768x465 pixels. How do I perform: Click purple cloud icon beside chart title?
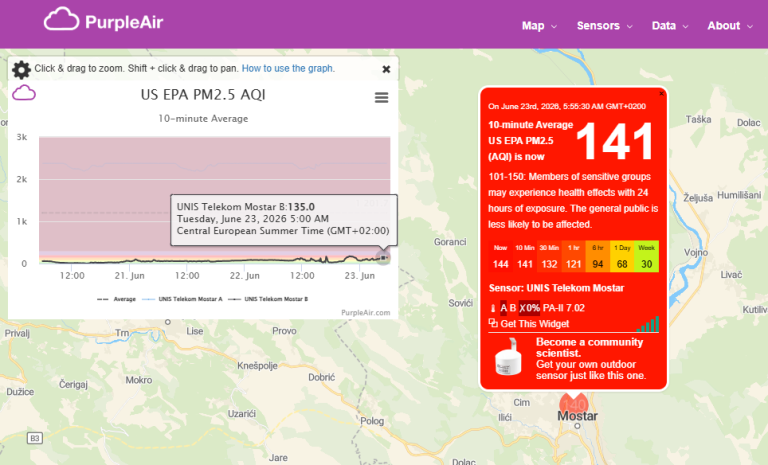(24, 93)
